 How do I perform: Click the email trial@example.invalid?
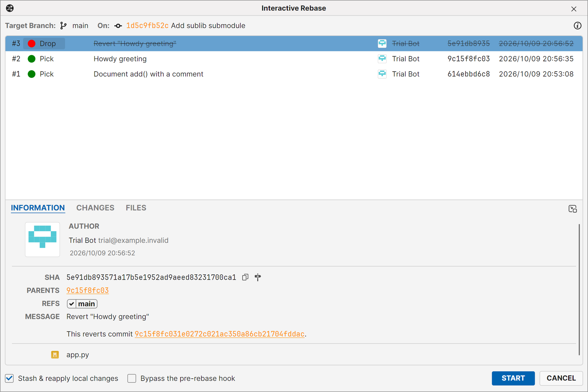coord(133,241)
